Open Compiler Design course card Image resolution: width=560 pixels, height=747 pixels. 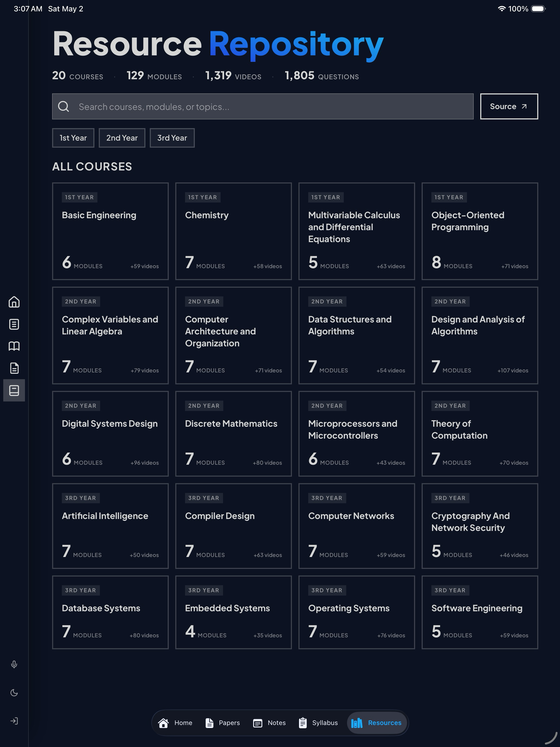234,526
